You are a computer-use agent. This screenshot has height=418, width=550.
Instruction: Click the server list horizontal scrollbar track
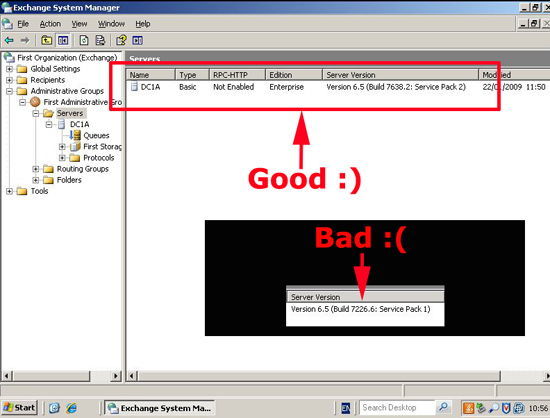pos(523,376)
